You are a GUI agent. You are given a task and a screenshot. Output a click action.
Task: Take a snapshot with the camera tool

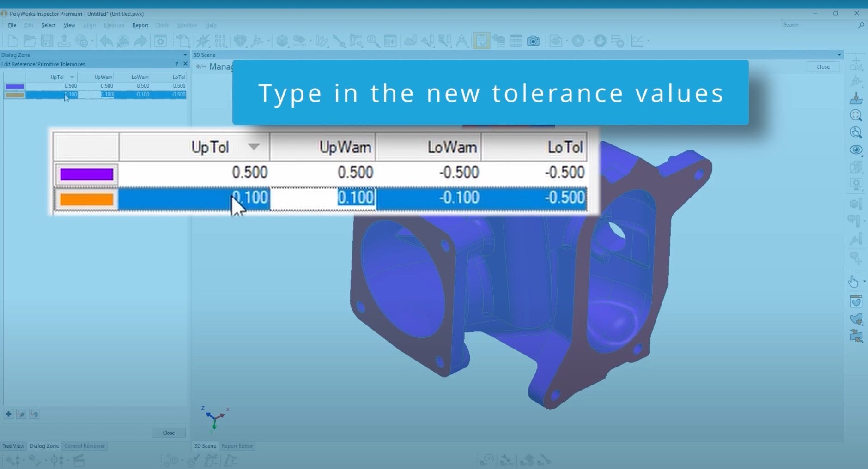click(x=534, y=41)
